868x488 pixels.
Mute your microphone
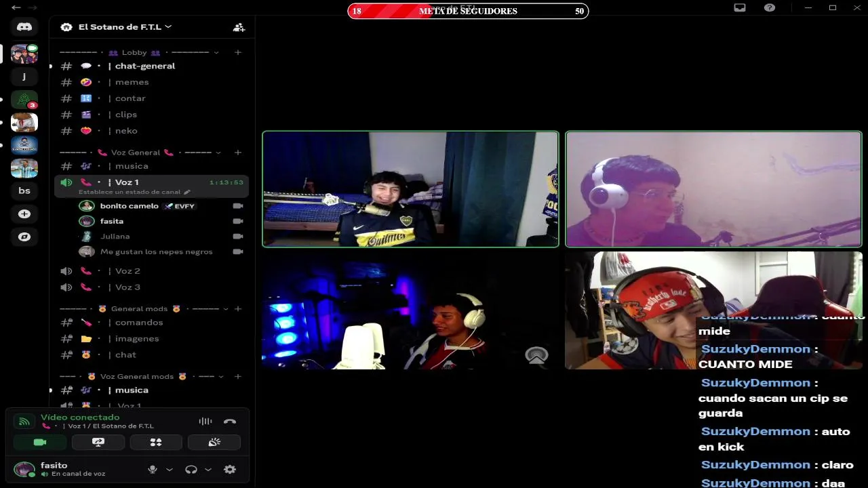pos(153,469)
